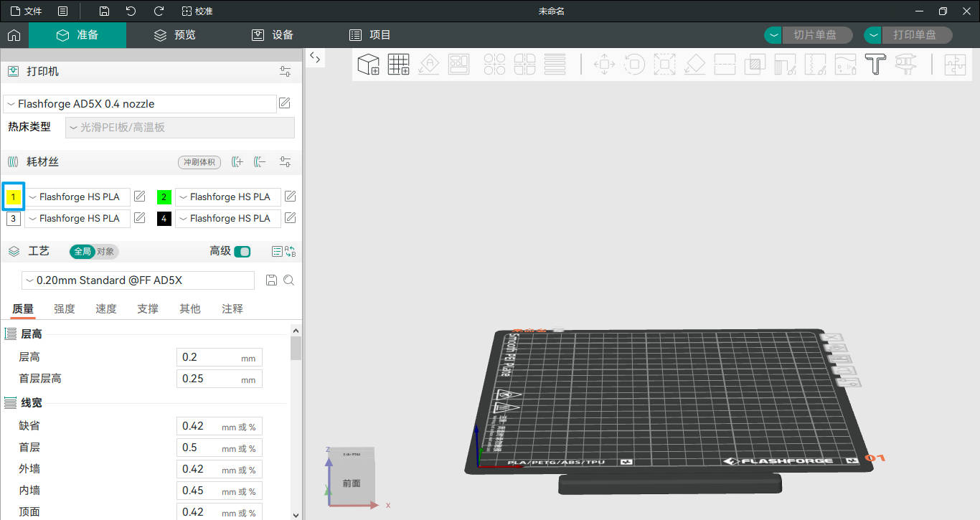Viewport: 980px width, 520px height.
Task: Click the green filament 2 color swatch
Action: 164,197
